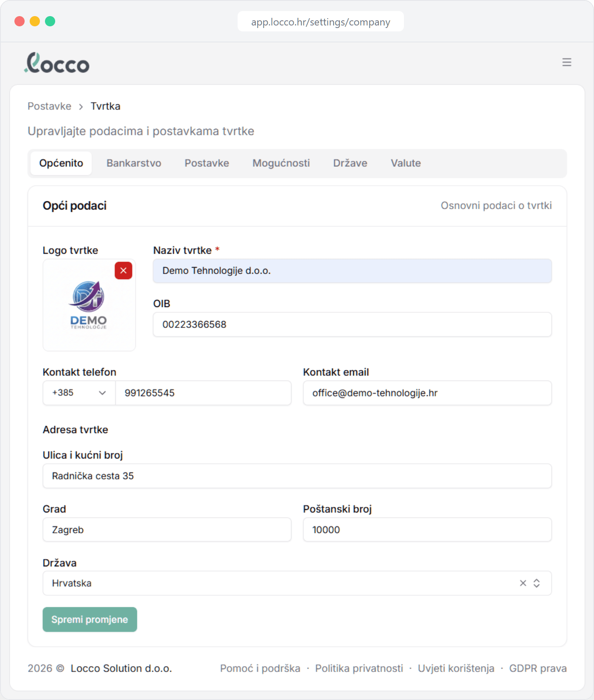Click the Demo Tehnologije logo thumbnail
Image resolution: width=594 pixels, height=700 pixels.
pos(88,305)
